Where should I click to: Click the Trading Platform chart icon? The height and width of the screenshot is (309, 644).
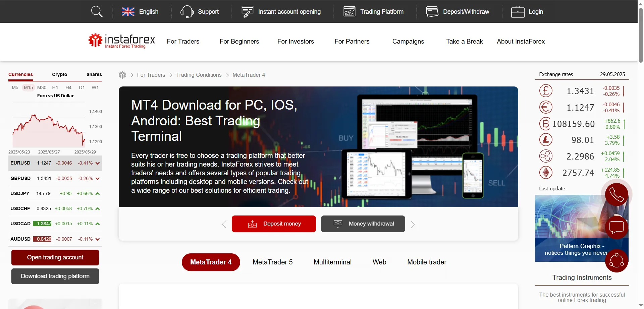click(349, 12)
